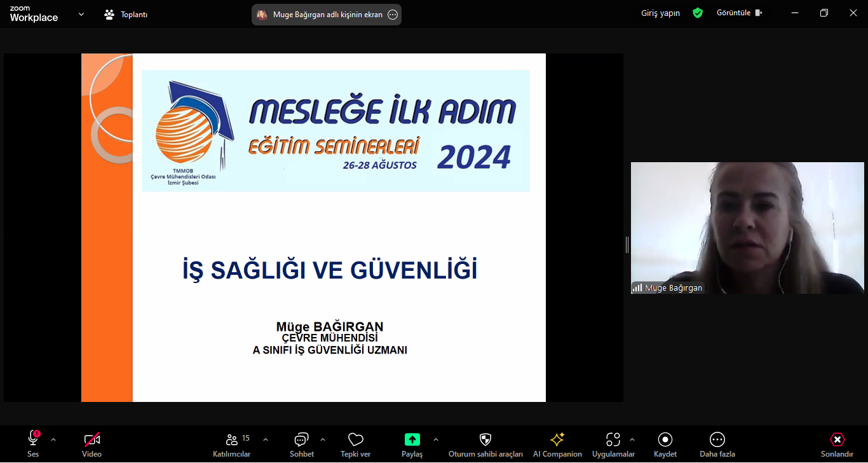The image size is (868, 463).
Task: Click the green encryption shield icon
Action: [x=698, y=13]
